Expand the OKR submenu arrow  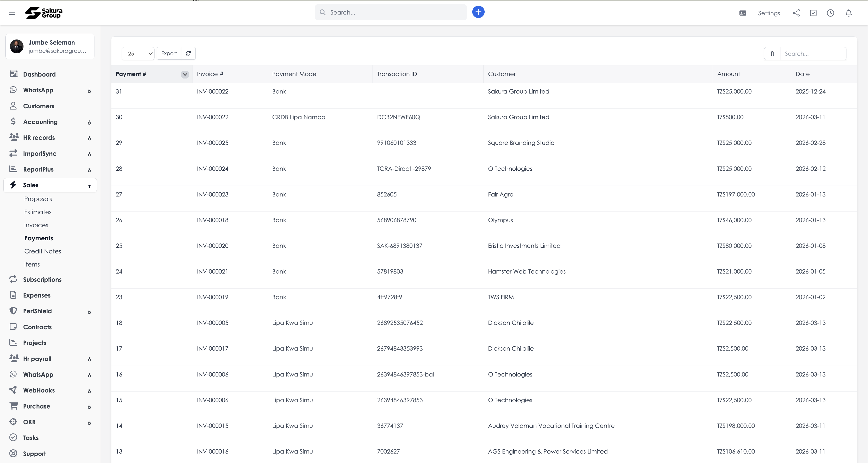[x=89, y=423]
